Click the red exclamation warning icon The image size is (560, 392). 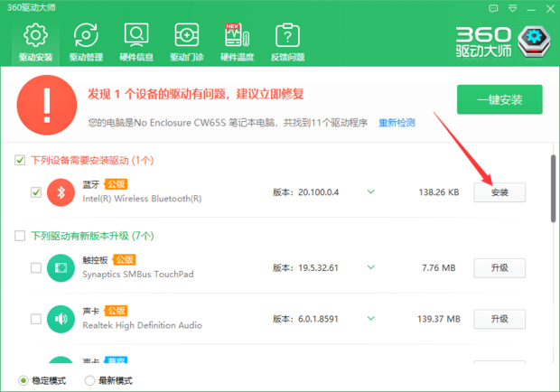pyautogui.click(x=47, y=105)
